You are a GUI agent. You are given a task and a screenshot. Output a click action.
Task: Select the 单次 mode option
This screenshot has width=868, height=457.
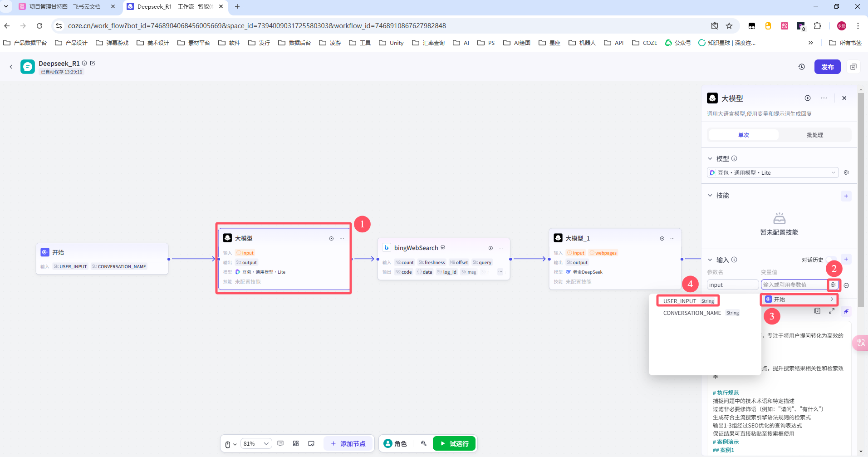point(744,135)
